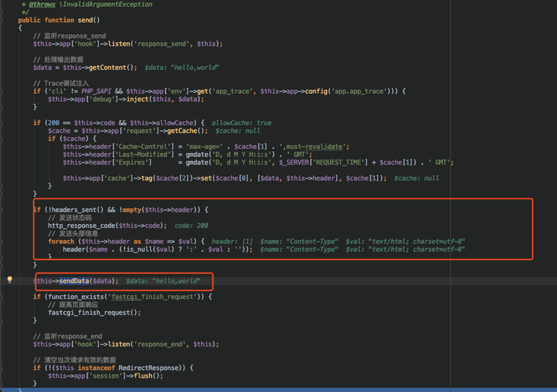Click the @throws doc tag
This screenshot has height=392, width=557.
click(x=42, y=5)
